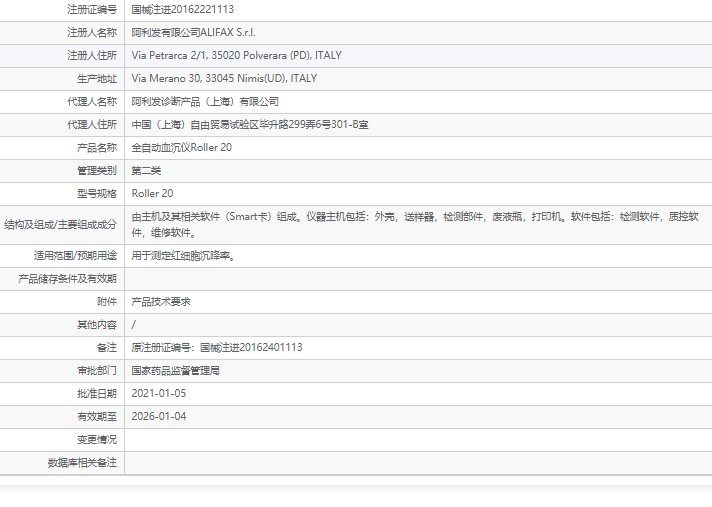The height and width of the screenshot is (507, 712).
Task: Click the 其他内容 label
Action: 97,325
